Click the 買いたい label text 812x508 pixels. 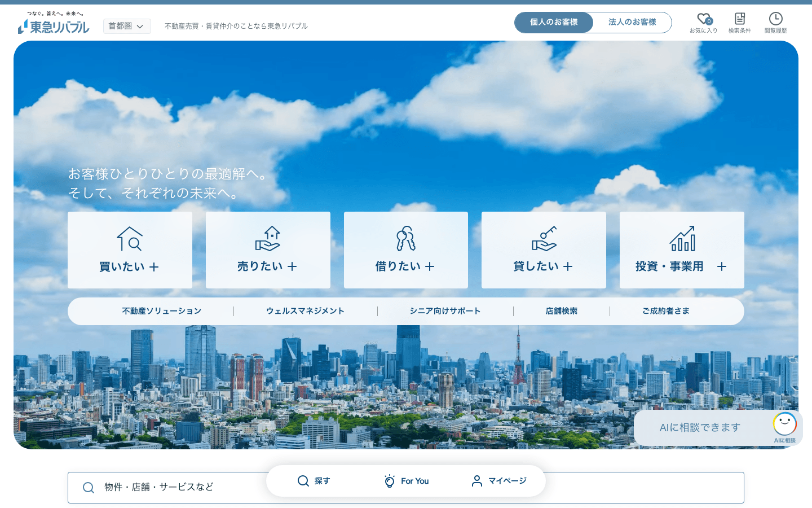[x=122, y=267]
